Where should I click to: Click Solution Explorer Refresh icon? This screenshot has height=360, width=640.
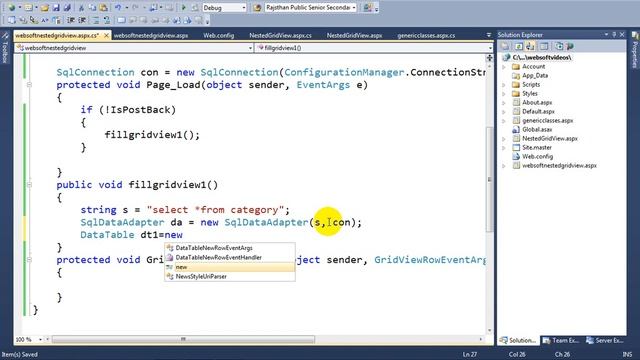[x=518, y=46]
